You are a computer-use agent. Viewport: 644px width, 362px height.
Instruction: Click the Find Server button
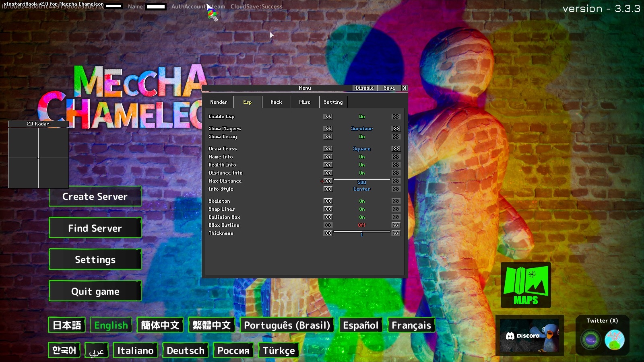click(95, 228)
